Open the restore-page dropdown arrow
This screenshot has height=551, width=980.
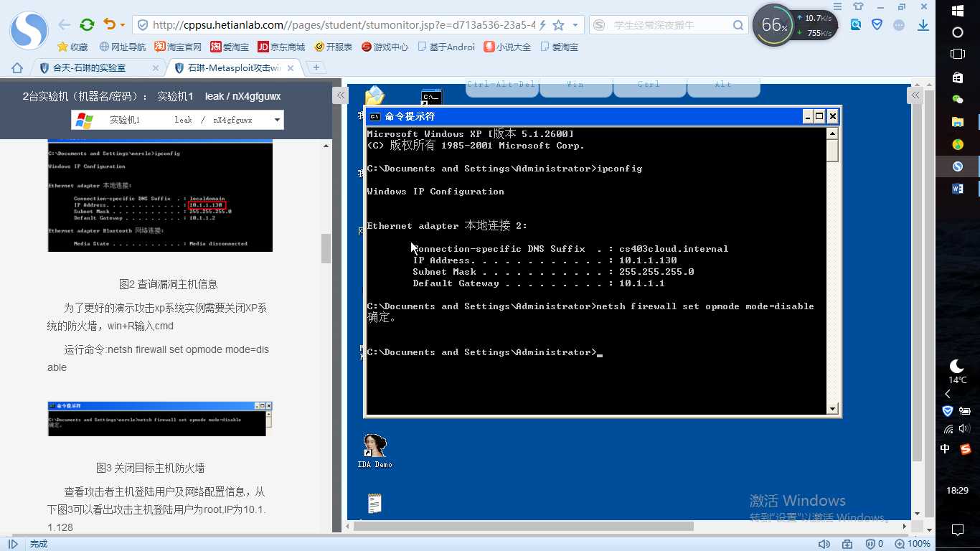point(123,25)
